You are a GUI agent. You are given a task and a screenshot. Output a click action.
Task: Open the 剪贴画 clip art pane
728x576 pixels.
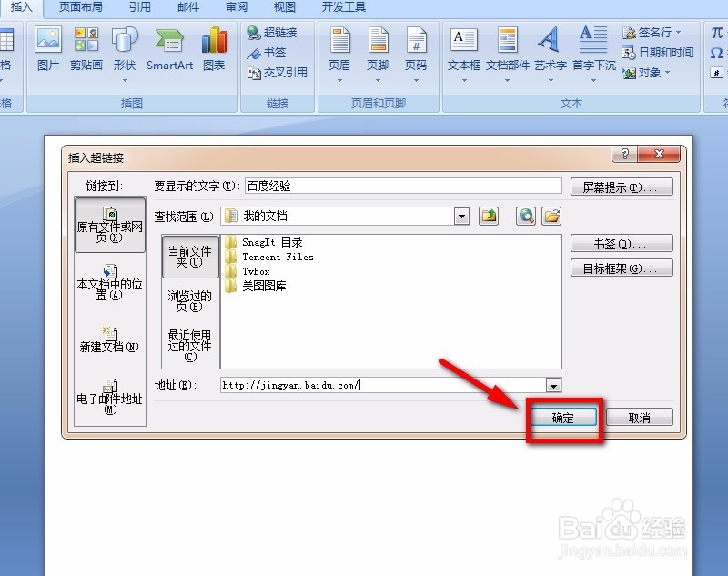tap(86, 50)
